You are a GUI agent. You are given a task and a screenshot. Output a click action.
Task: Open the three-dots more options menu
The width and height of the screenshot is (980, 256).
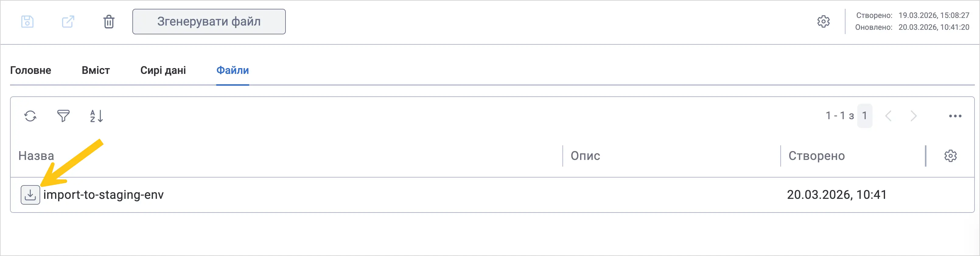(955, 116)
